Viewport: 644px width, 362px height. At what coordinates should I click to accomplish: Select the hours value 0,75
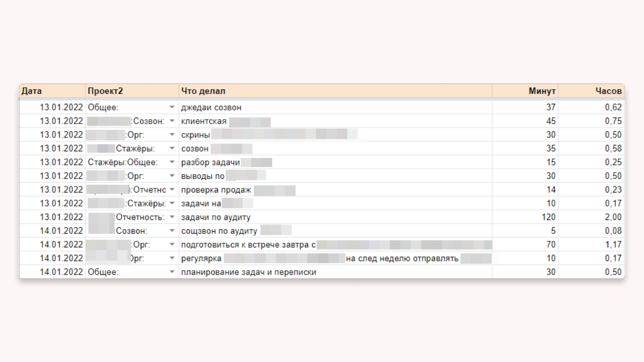click(x=613, y=121)
